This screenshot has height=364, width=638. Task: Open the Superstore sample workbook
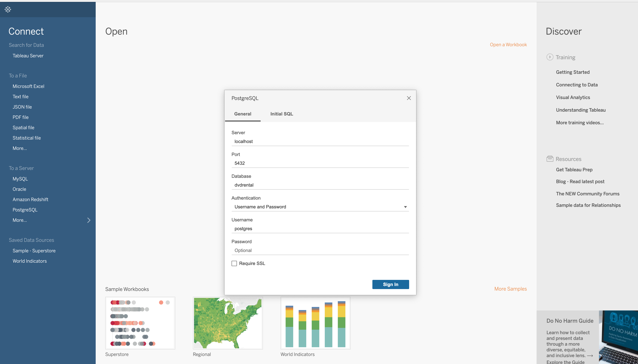[140, 323]
